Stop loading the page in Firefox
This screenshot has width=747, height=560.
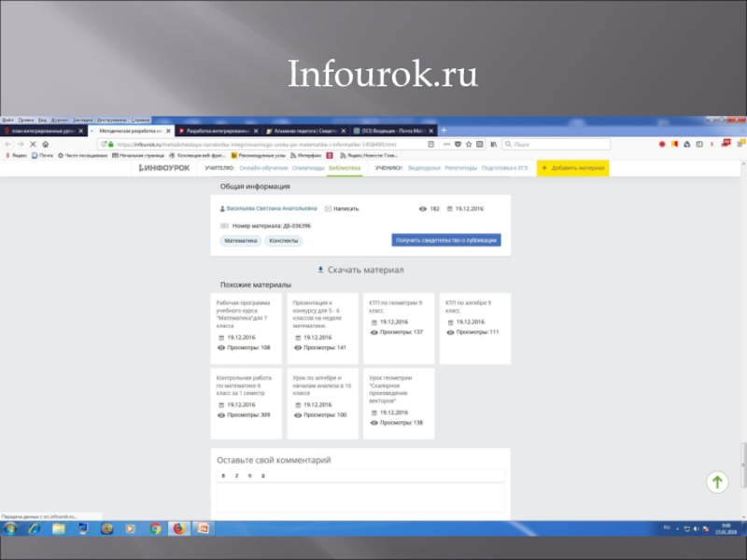(x=33, y=144)
